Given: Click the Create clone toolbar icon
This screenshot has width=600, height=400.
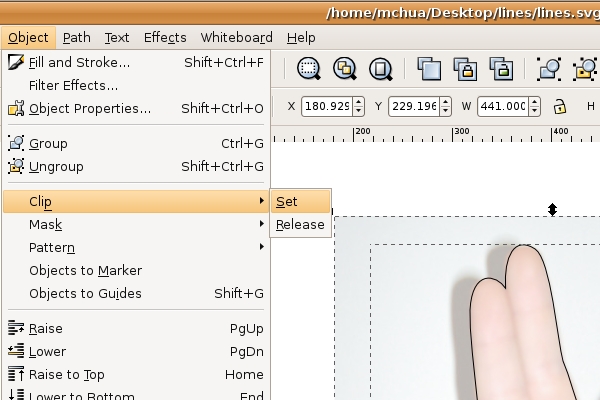Looking at the screenshot, I should 465,69.
